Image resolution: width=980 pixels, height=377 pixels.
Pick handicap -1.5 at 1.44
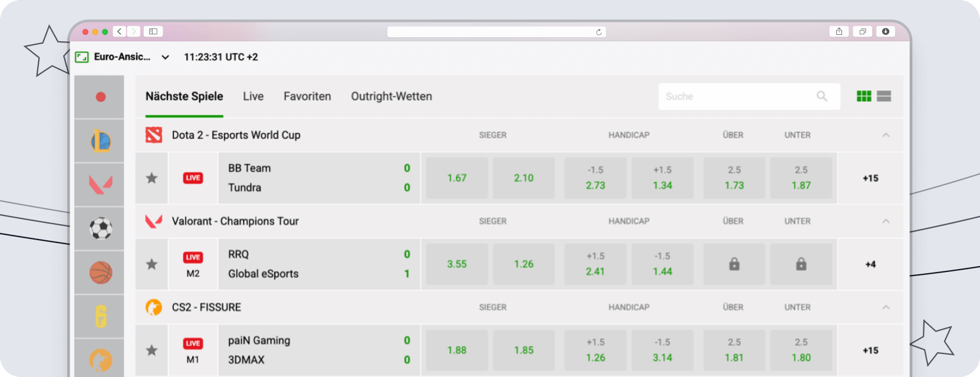click(662, 264)
